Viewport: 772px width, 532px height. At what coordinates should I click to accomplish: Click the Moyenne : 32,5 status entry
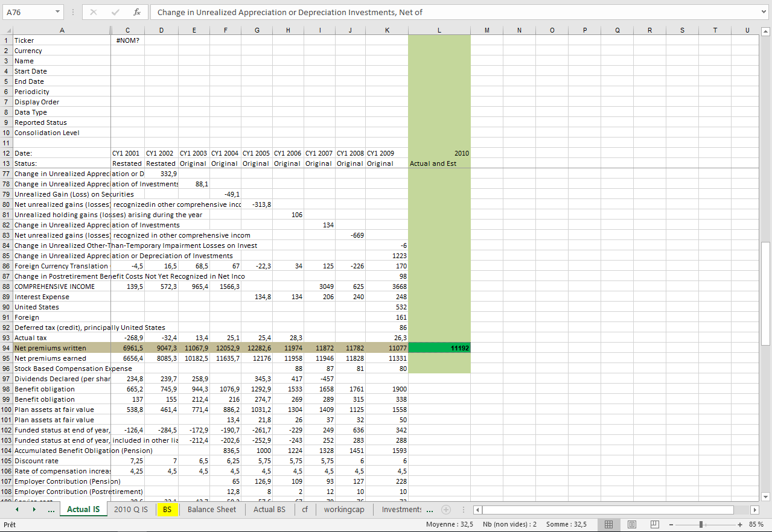tap(449, 524)
